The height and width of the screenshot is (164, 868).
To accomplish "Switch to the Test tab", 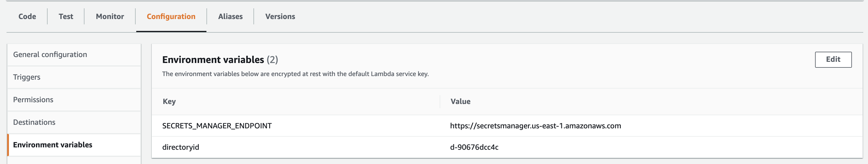I will [x=66, y=17].
